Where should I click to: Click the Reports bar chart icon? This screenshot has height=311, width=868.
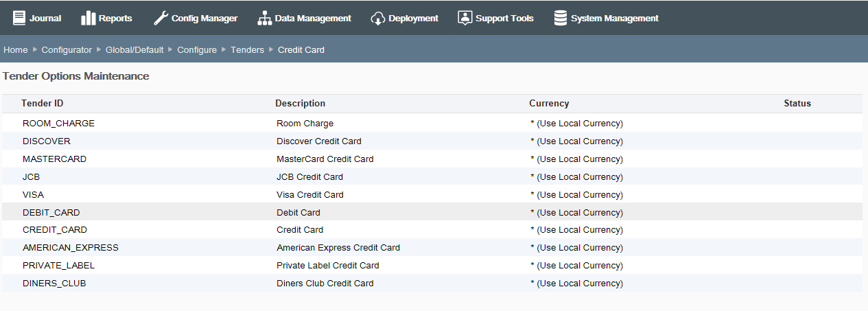[89, 19]
